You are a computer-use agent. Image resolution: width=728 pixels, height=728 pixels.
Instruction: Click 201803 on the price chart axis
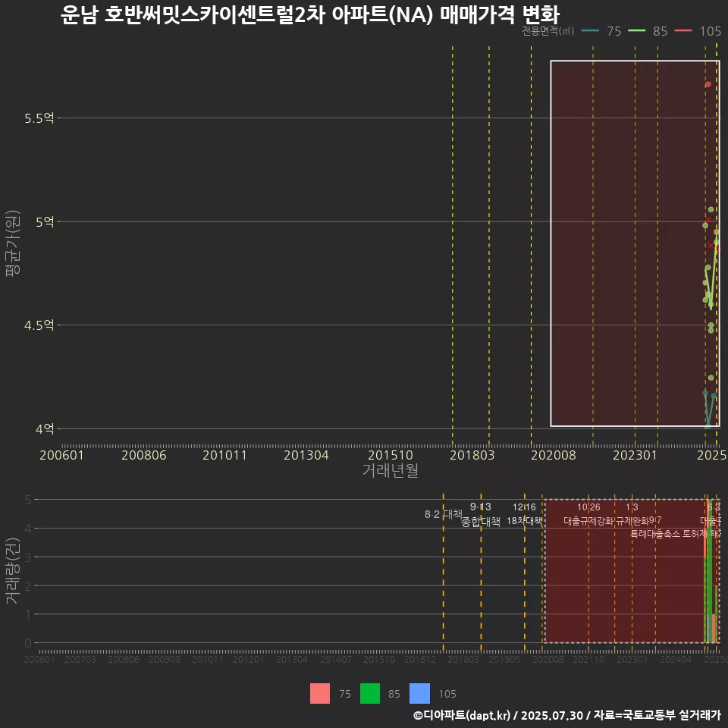(x=472, y=455)
